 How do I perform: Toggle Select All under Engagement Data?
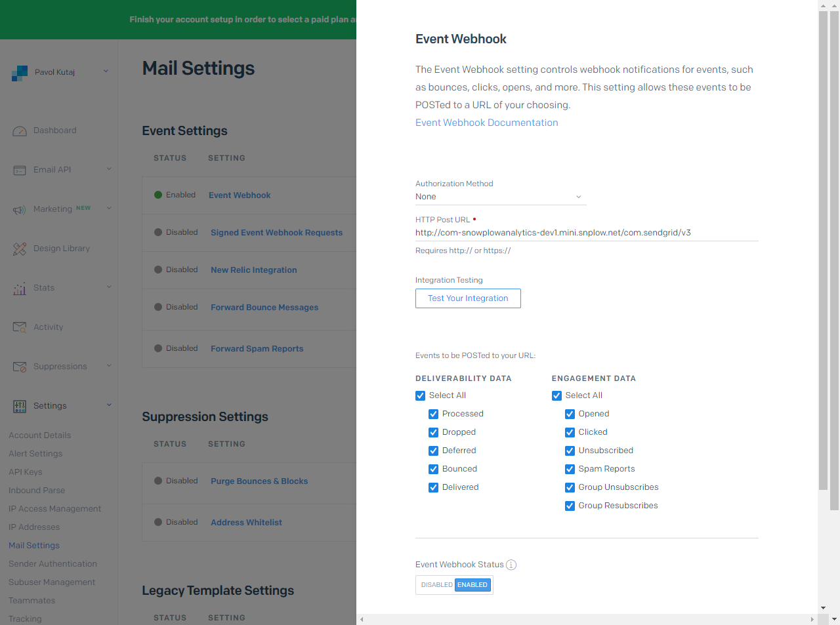point(556,396)
